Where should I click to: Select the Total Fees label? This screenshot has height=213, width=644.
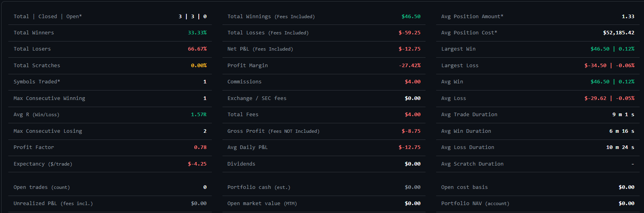(243, 115)
